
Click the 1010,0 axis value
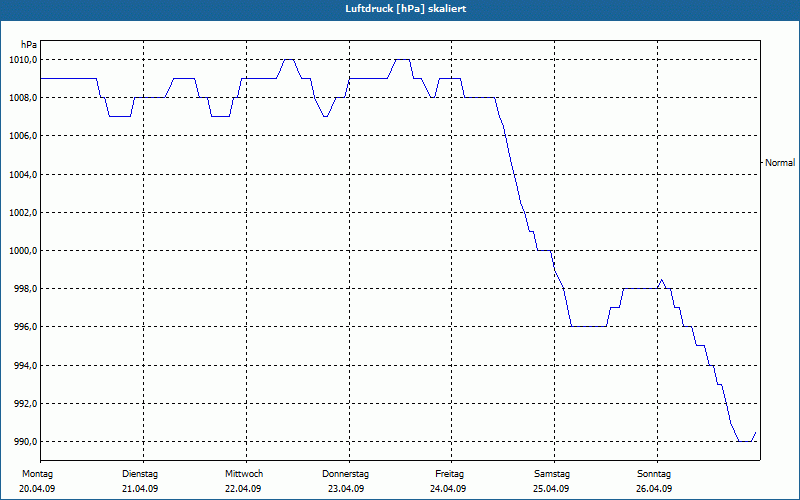click(x=23, y=60)
